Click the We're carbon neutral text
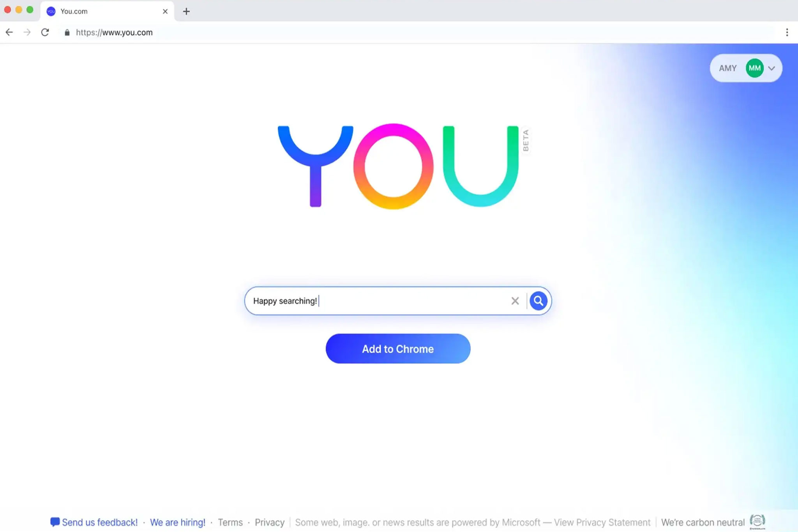This screenshot has height=532, width=798. [703, 522]
